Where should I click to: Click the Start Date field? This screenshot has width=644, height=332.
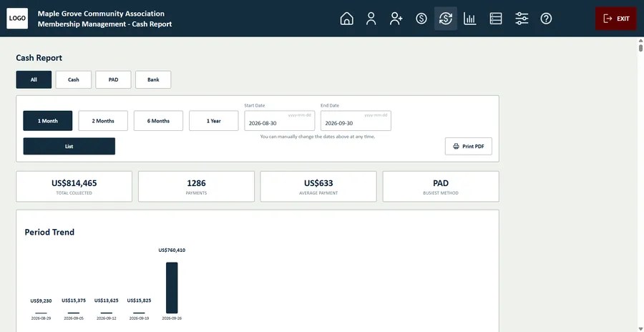tap(280, 121)
